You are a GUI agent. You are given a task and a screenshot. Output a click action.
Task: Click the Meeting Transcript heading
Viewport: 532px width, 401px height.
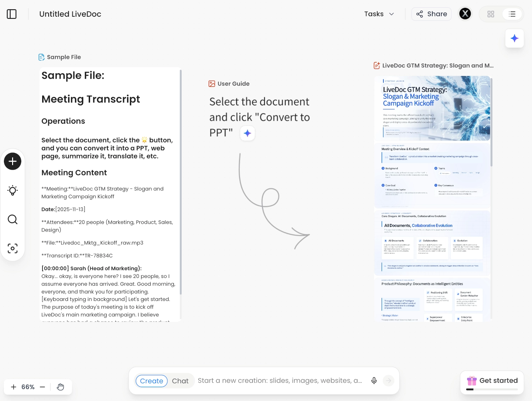(x=91, y=99)
